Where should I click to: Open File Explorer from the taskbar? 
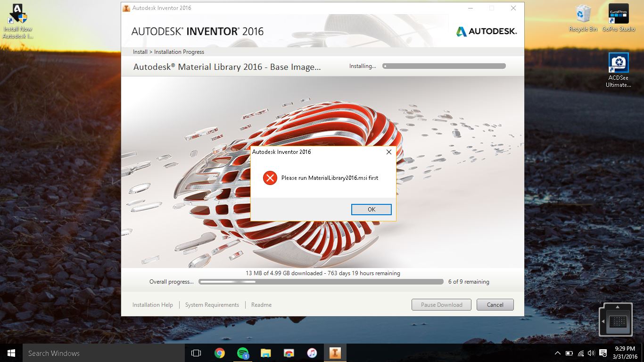[265, 353]
